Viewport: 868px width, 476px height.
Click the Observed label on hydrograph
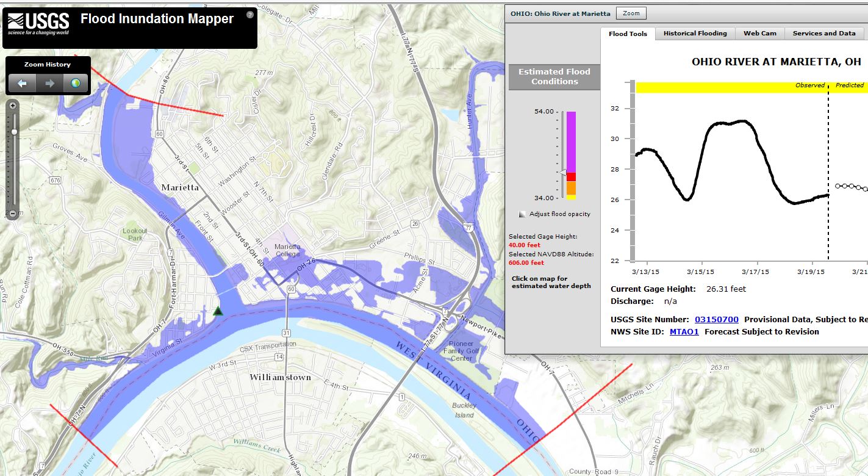click(810, 85)
